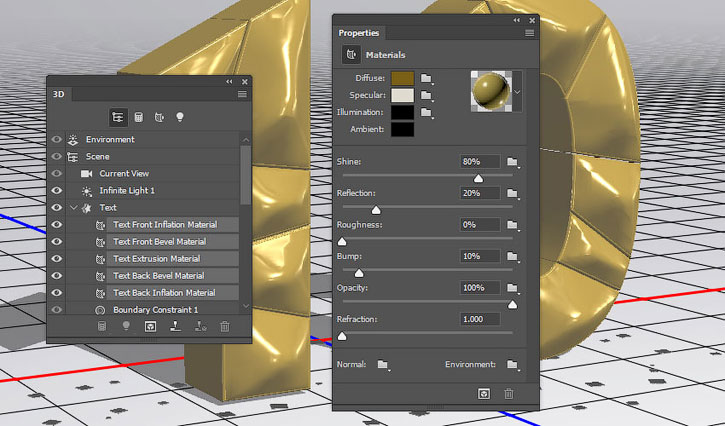This screenshot has width=725, height=426.
Task: Open the Roughness texture folder icon
Action: coord(512,224)
